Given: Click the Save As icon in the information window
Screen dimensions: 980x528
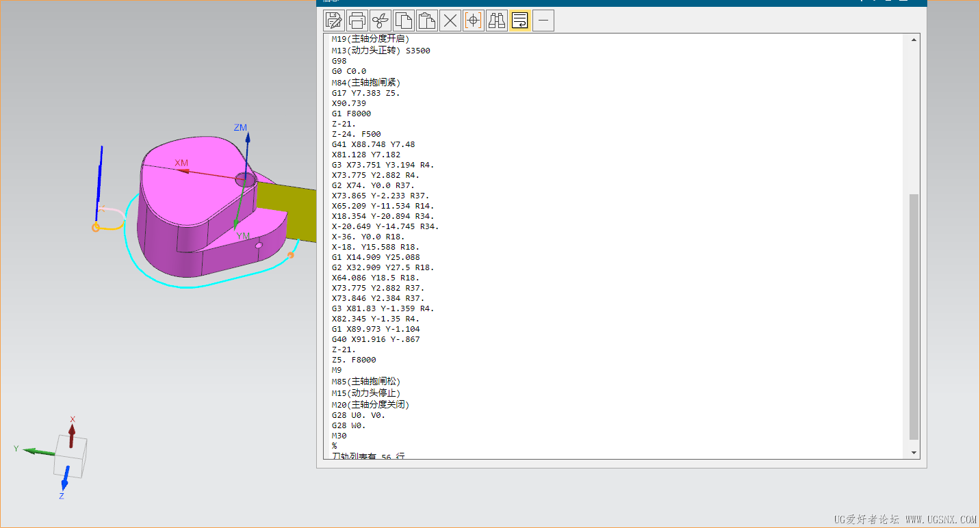Looking at the screenshot, I should (333, 21).
